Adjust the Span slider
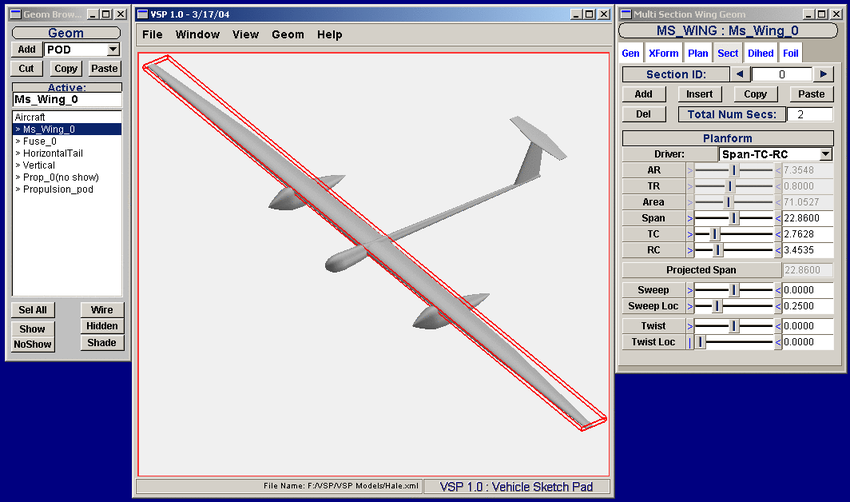 coord(734,218)
